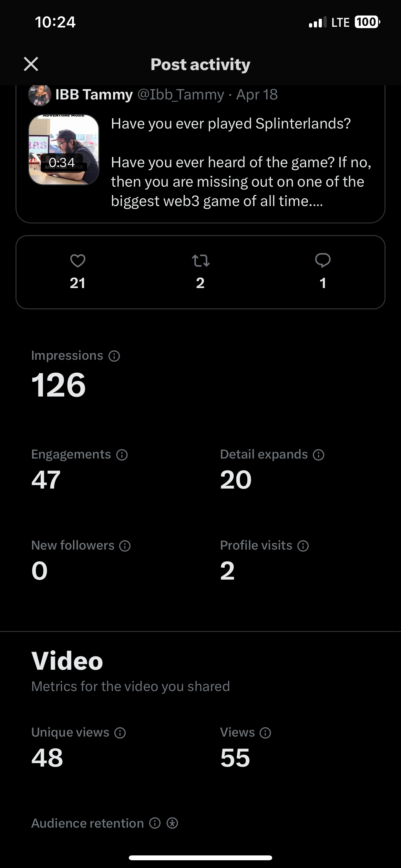This screenshot has width=401, height=868.
Task: Open the @Ibb_Tammy handle link
Action: pyautogui.click(x=181, y=95)
